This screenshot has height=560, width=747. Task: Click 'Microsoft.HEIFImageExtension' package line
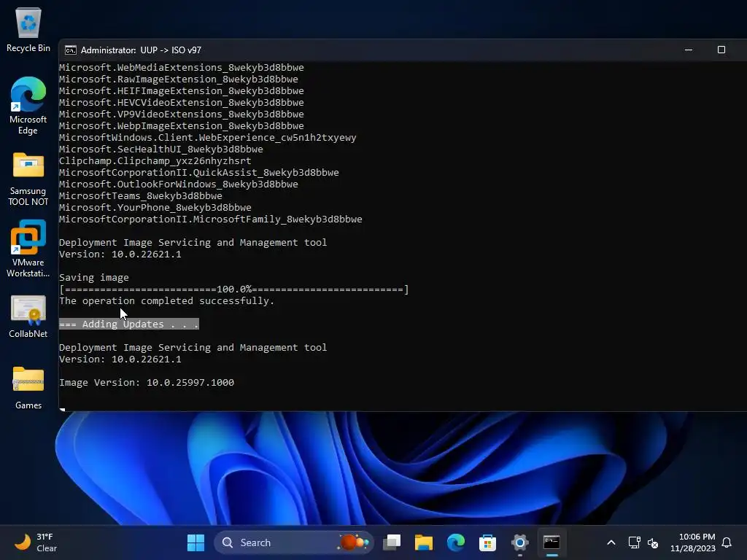click(x=182, y=91)
